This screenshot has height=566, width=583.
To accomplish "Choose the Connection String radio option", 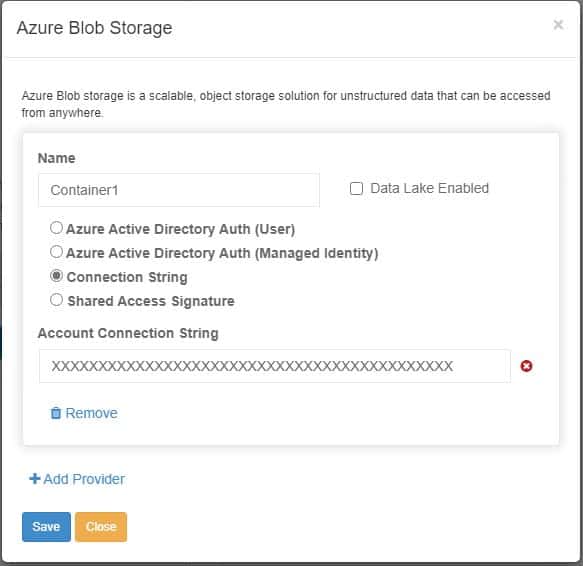I will (x=56, y=276).
